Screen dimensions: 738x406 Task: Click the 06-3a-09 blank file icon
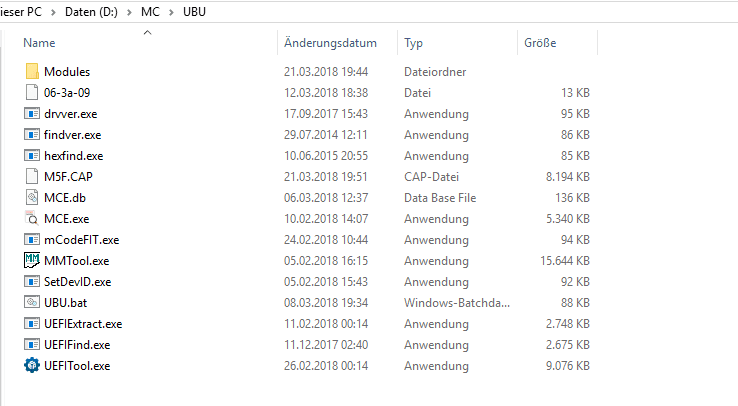[x=32, y=93]
